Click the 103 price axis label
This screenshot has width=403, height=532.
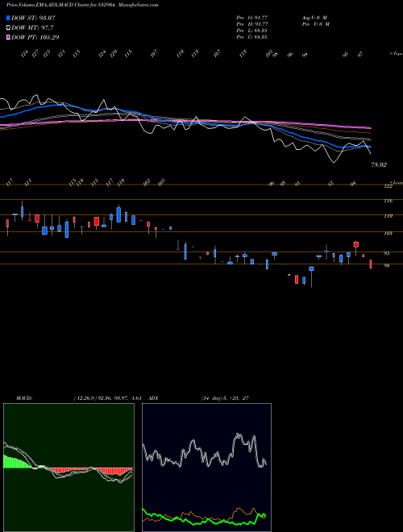pyautogui.click(x=388, y=234)
